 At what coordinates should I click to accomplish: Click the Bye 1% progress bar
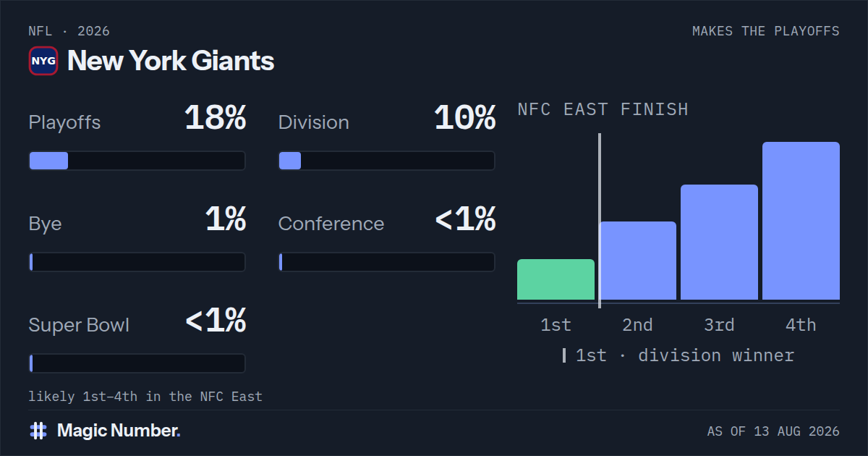[137, 262]
